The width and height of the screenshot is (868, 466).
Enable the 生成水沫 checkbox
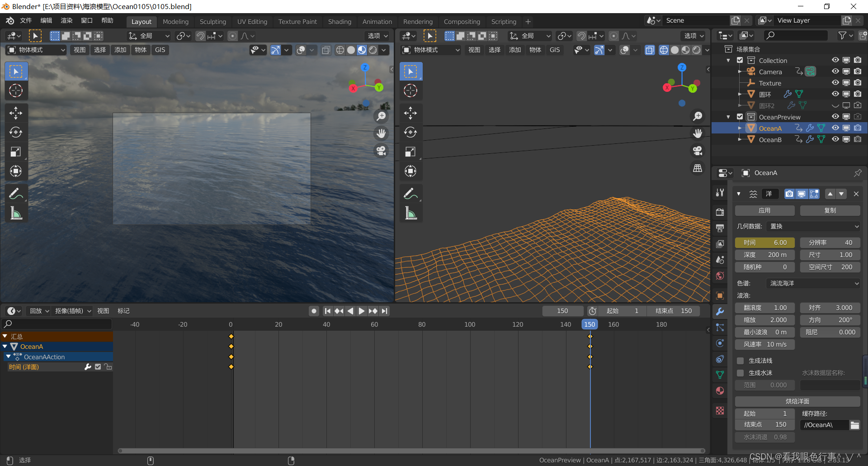[x=740, y=372]
